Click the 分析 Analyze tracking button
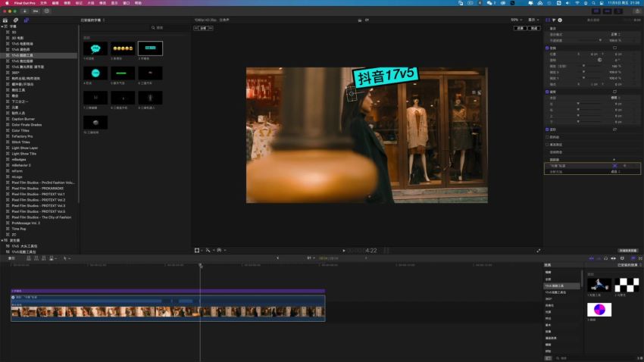This screenshot has width=644, height=362. pos(203,28)
